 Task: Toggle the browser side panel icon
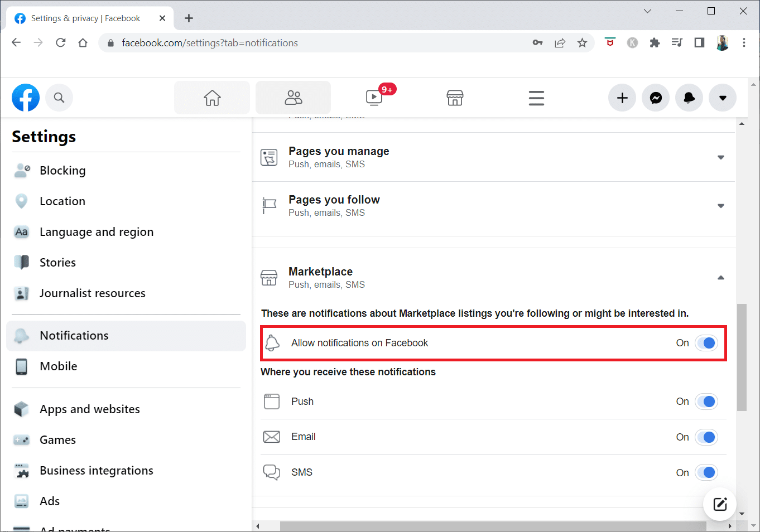699,43
